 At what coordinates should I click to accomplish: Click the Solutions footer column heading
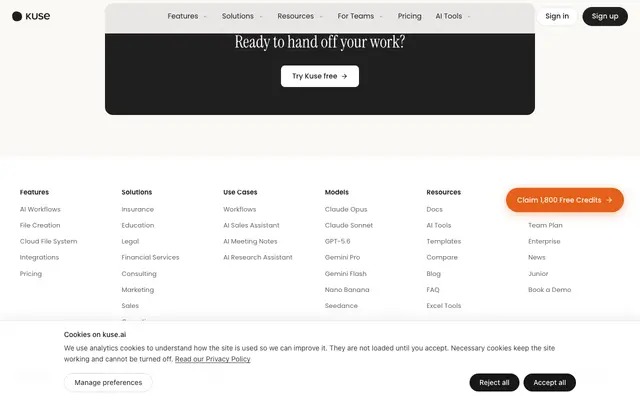pyautogui.click(x=137, y=192)
